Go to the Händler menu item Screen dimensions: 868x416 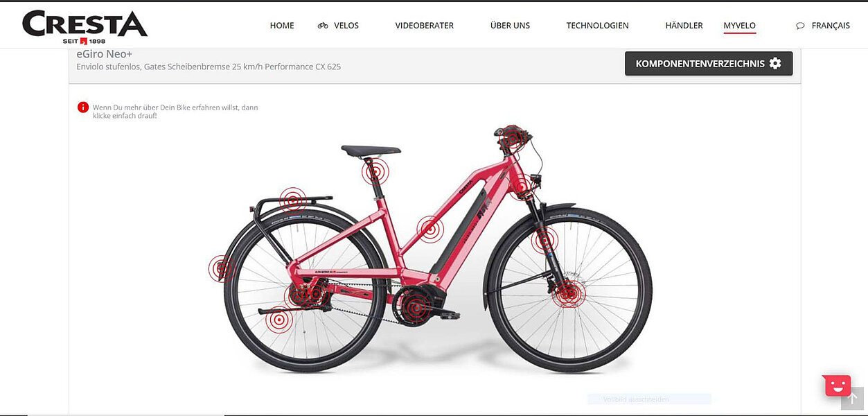(684, 26)
